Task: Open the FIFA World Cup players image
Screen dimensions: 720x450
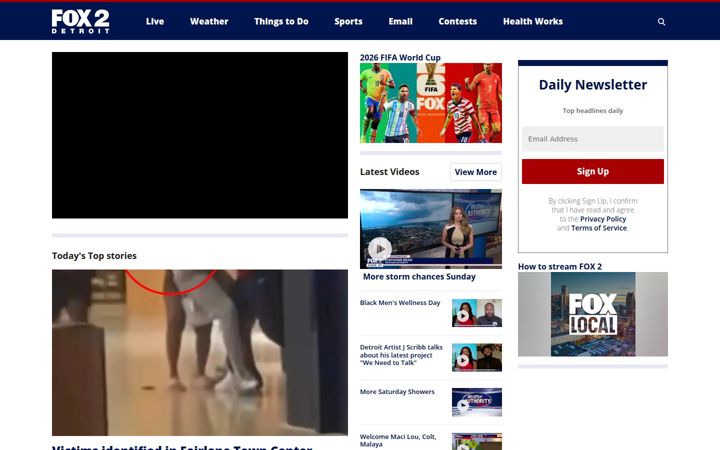Action: tap(431, 103)
